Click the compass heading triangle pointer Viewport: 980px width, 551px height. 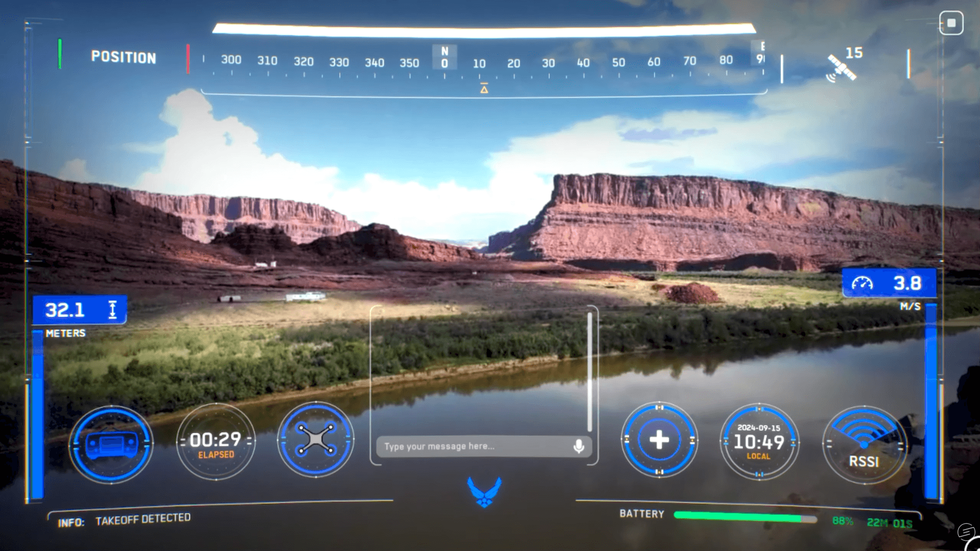(484, 89)
